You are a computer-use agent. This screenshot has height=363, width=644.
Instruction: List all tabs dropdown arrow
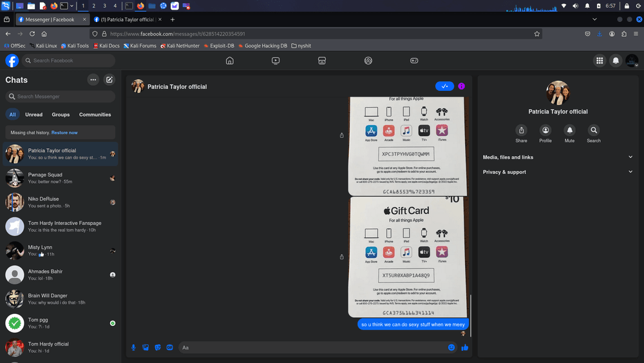594,19
